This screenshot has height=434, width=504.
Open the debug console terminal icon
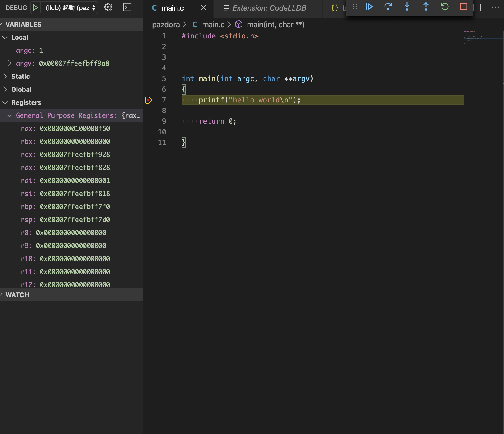click(127, 7)
